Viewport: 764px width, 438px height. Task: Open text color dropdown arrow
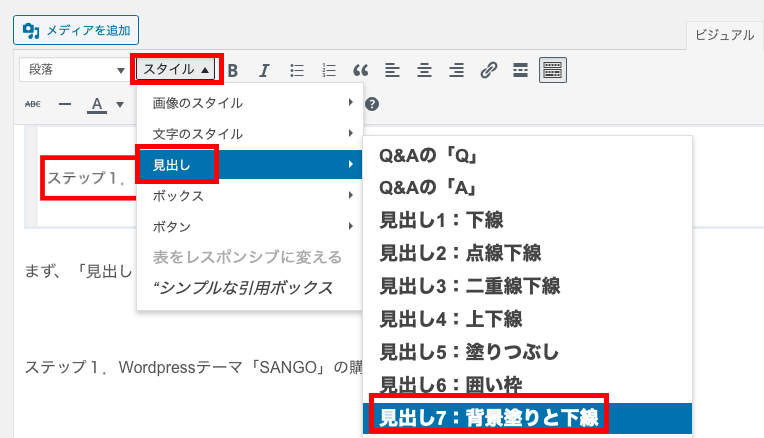[x=120, y=104]
